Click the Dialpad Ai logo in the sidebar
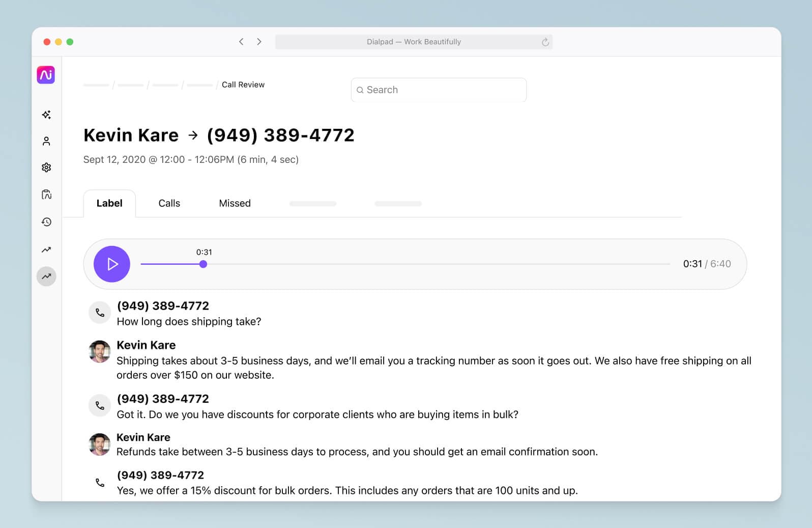The image size is (812, 528). [x=46, y=75]
